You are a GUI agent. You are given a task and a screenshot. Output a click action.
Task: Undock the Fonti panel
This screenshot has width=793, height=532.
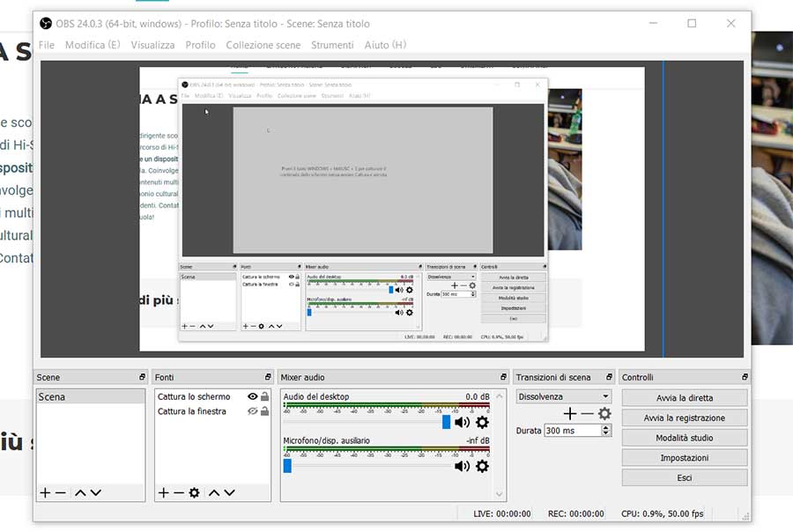[x=268, y=377]
